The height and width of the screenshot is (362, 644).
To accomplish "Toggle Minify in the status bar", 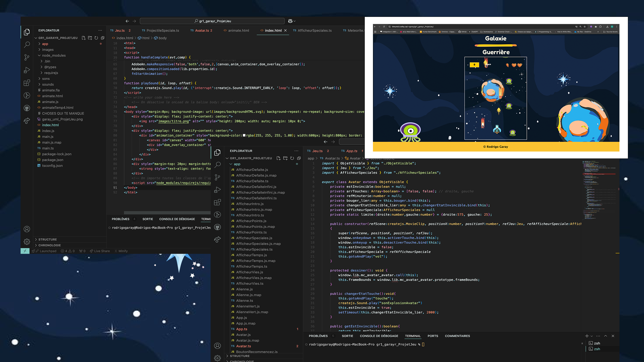I will point(121,251).
